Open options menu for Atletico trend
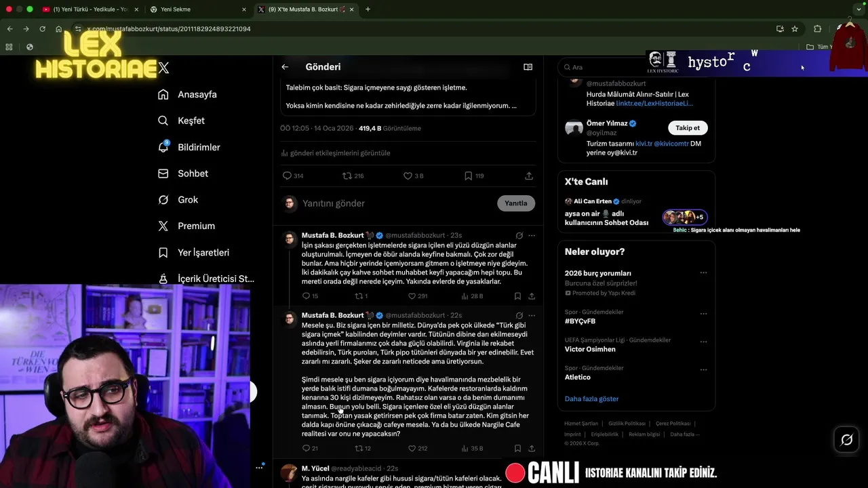 click(703, 370)
